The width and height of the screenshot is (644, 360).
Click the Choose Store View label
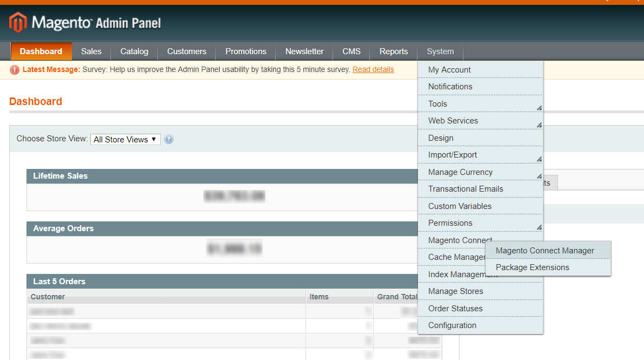(52, 139)
